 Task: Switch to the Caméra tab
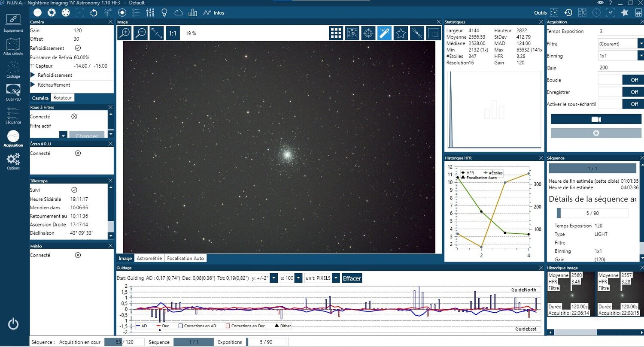coord(40,98)
